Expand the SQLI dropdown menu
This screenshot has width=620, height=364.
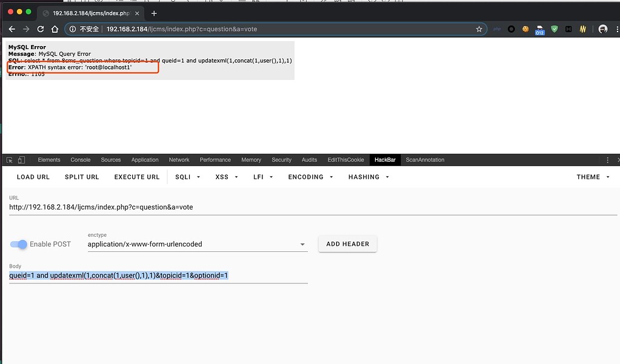click(x=187, y=177)
